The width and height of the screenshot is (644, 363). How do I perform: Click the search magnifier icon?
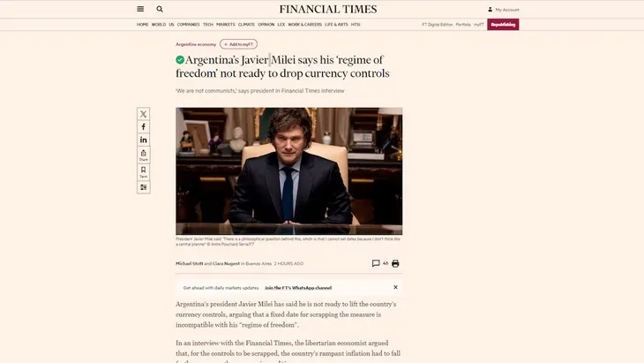point(160,9)
